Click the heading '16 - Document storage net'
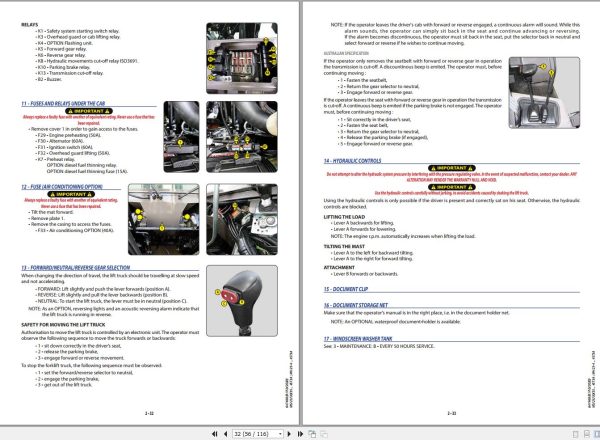This screenshot has height=440, width=600. [x=356, y=305]
